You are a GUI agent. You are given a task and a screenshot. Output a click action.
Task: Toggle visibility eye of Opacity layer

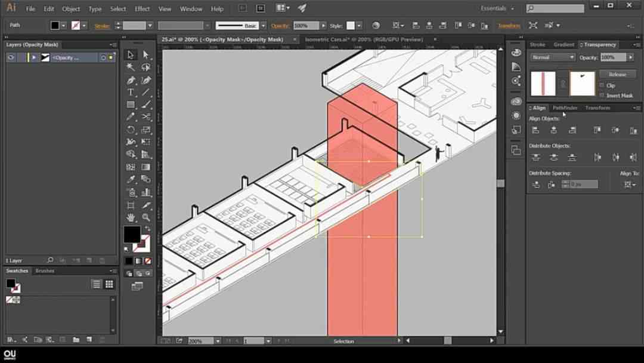[x=11, y=57]
